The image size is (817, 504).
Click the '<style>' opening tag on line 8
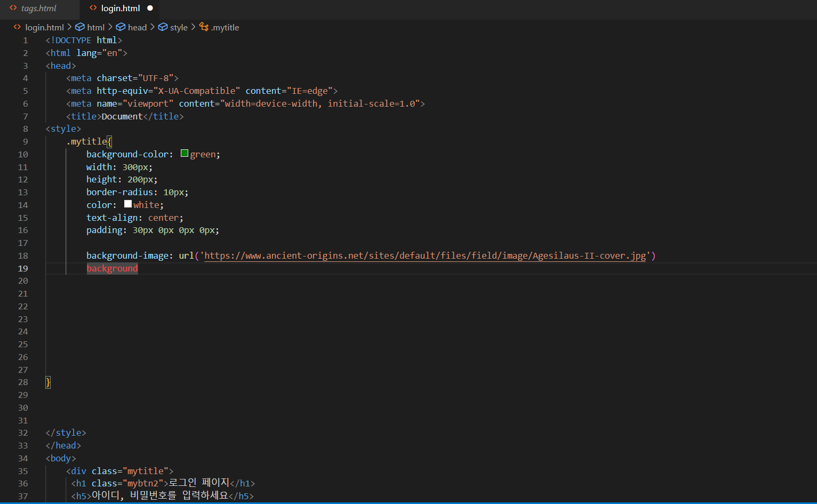63,129
